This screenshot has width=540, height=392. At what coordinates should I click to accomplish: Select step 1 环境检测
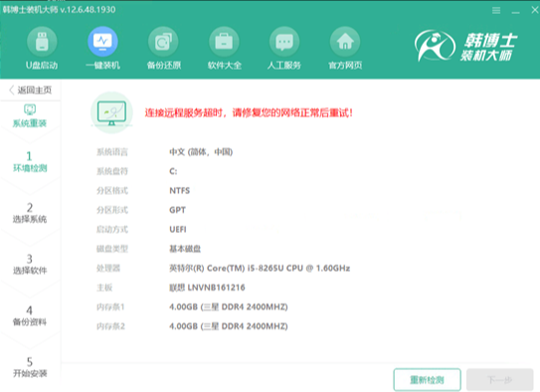pyautogui.click(x=30, y=162)
